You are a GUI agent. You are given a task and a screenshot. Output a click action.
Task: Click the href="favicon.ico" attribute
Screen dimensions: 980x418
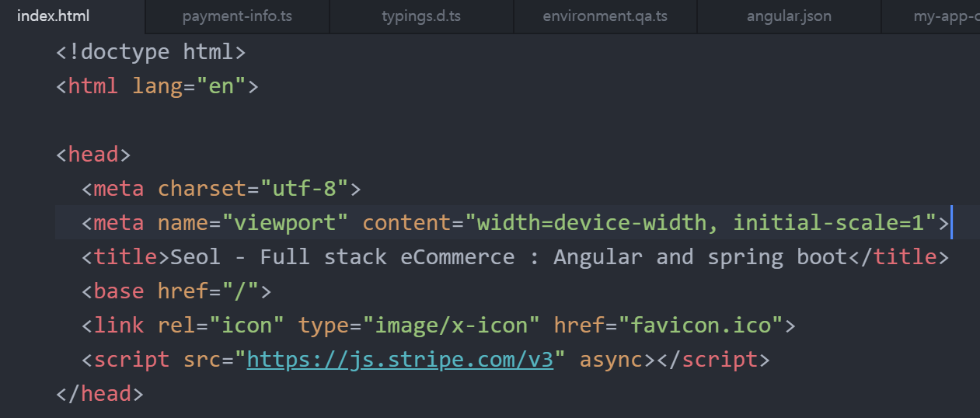(x=668, y=326)
